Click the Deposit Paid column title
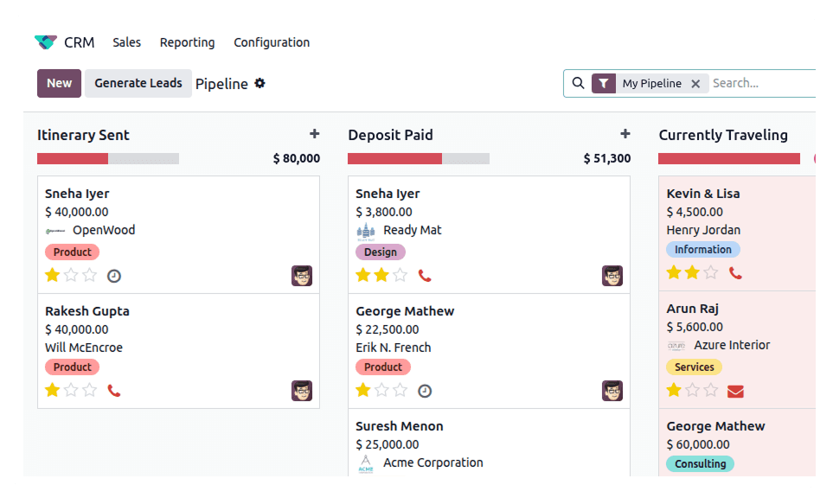The width and height of the screenshot is (833, 504). click(x=390, y=135)
